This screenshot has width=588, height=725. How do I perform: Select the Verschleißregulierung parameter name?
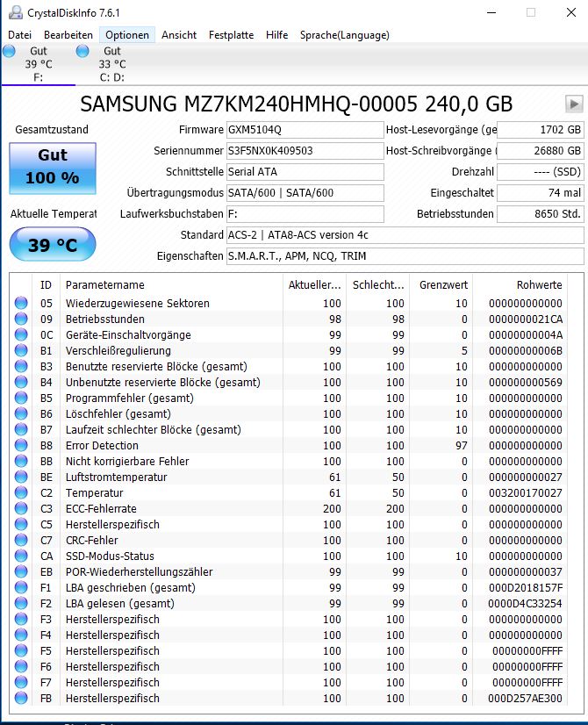click(x=118, y=350)
